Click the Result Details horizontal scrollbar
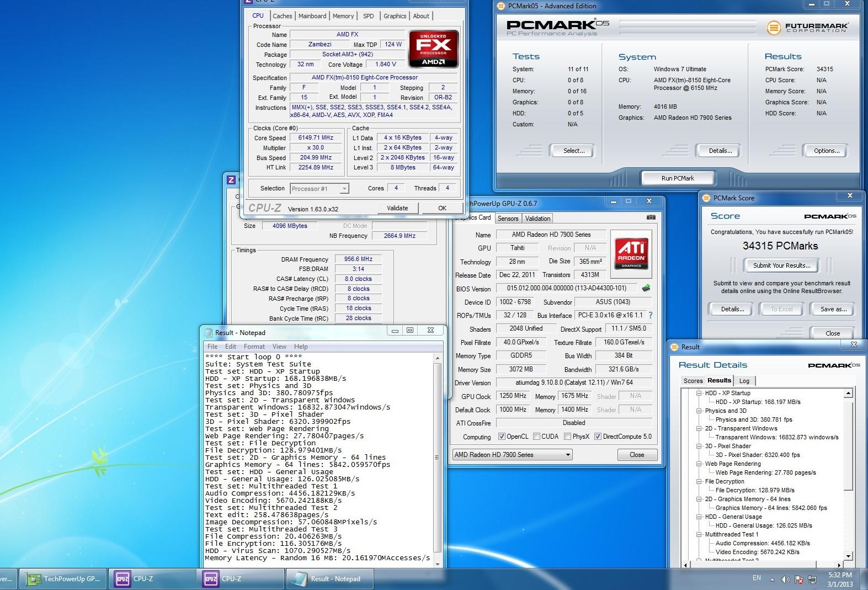 [x=762, y=565]
